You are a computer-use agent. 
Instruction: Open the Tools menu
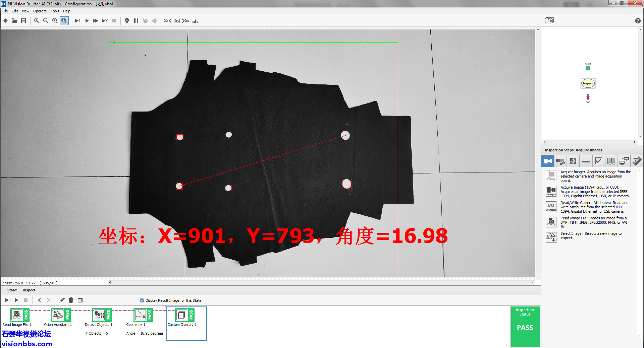click(55, 11)
